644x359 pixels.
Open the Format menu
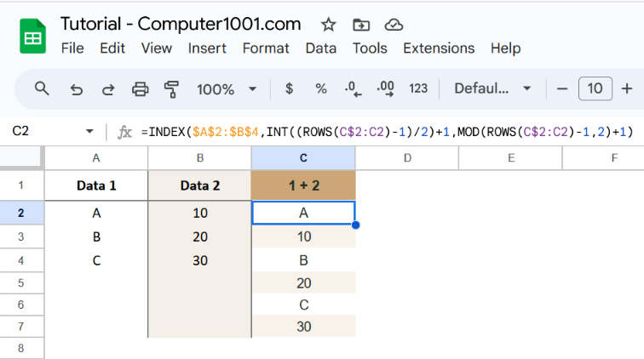click(266, 48)
